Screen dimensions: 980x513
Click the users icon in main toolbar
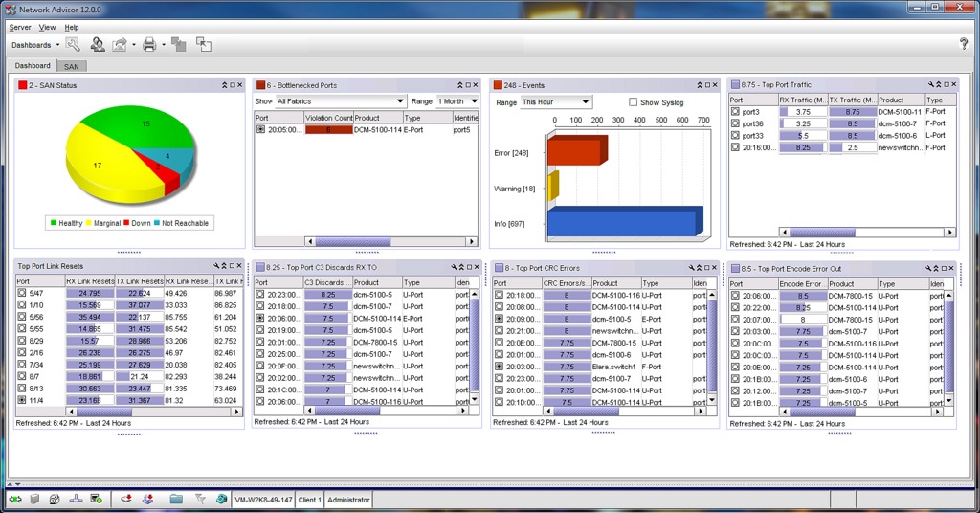(x=97, y=44)
